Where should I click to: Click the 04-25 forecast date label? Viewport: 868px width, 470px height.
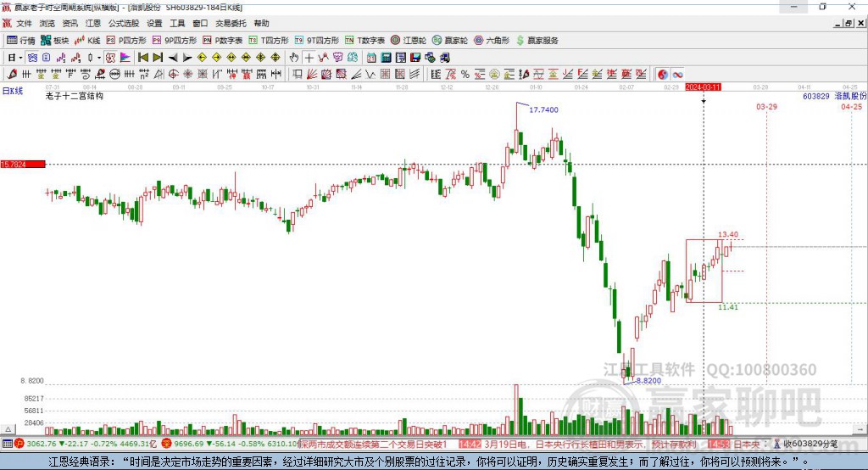851,106
